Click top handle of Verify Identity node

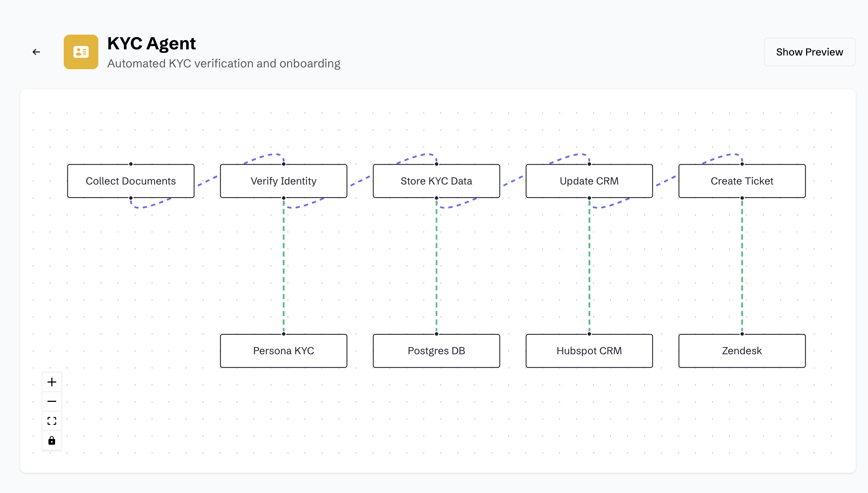pyautogui.click(x=284, y=164)
